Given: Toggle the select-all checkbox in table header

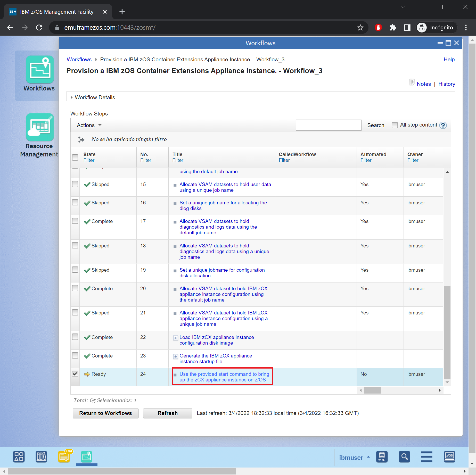Looking at the screenshot, I should [75, 157].
